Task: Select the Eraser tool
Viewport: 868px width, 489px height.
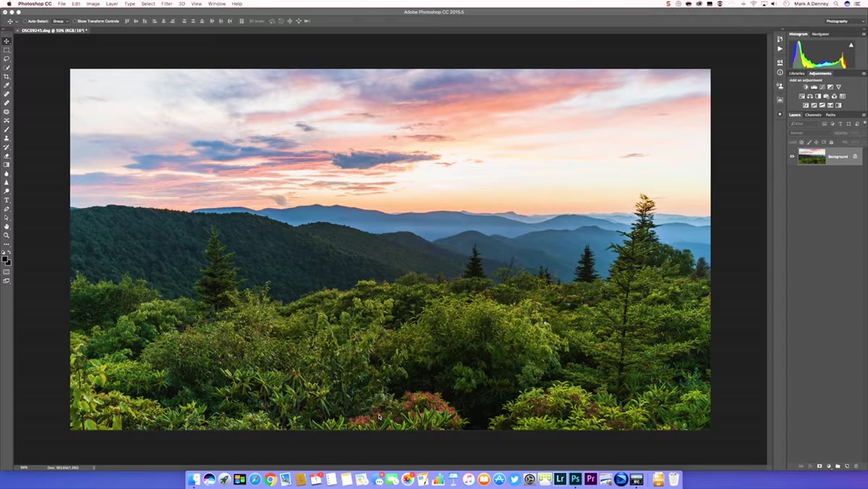Action: coord(6,156)
